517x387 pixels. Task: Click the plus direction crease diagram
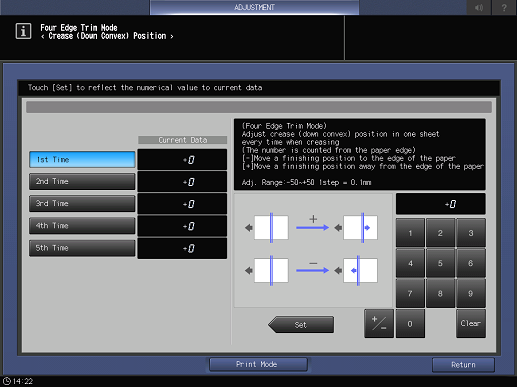(x=313, y=228)
